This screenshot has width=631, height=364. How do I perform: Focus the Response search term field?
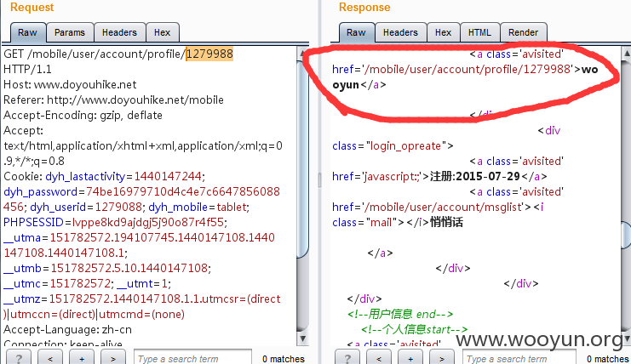pos(519,357)
